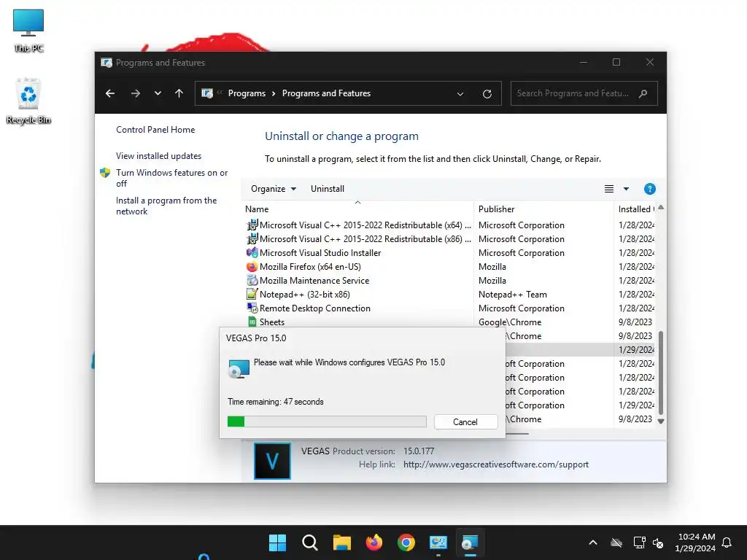Show hidden system tray icons chevron
Viewport: 747px width, 560px height.
click(x=593, y=542)
